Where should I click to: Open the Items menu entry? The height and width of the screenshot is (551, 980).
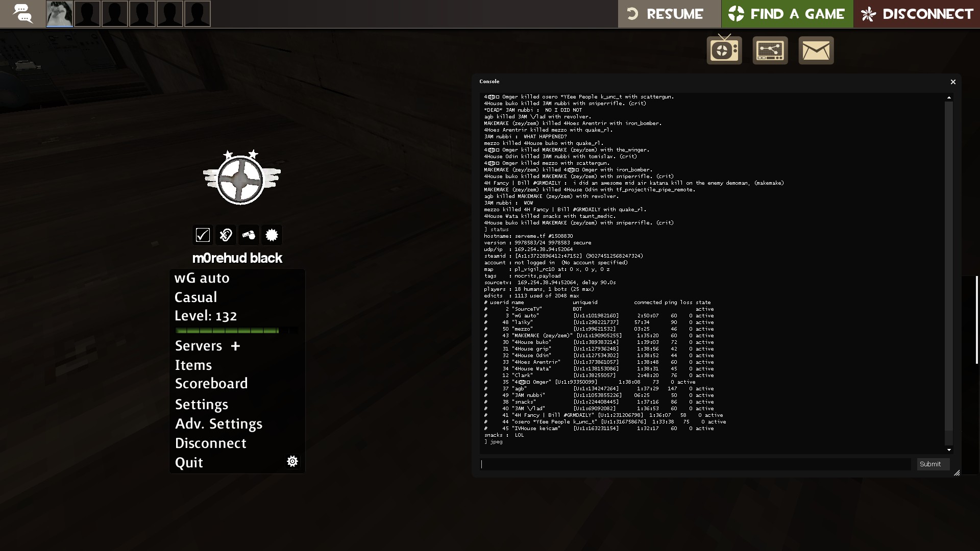coord(193,365)
